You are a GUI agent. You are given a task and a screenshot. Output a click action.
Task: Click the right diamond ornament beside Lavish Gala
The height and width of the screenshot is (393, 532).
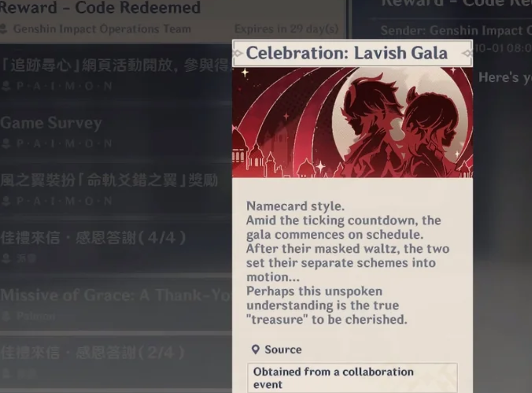[x=467, y=53]
